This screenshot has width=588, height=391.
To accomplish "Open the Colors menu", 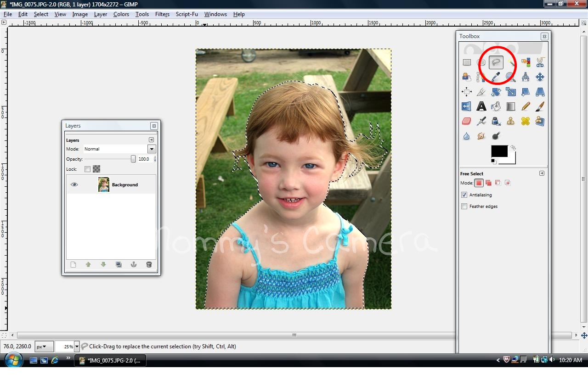I will (x=121, y=14).
